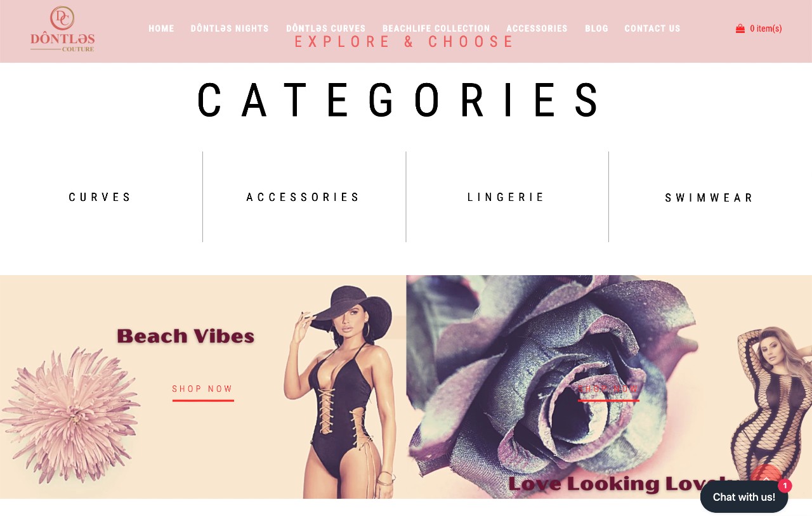Viewport: 812px width, 516px height.
Task: Go to the Home page
Action: click(x=161, y=29)
